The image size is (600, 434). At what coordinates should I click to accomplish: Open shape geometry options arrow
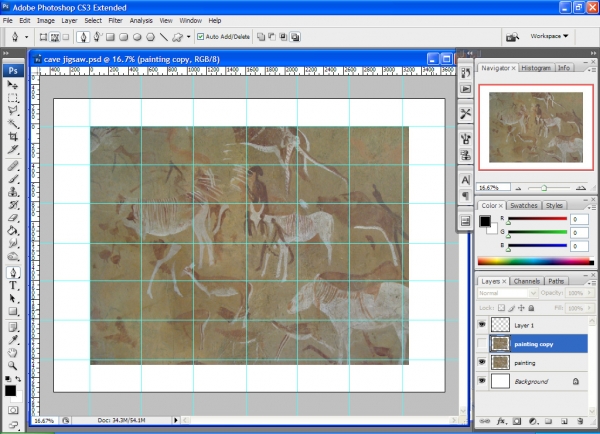tap(188, 37)
